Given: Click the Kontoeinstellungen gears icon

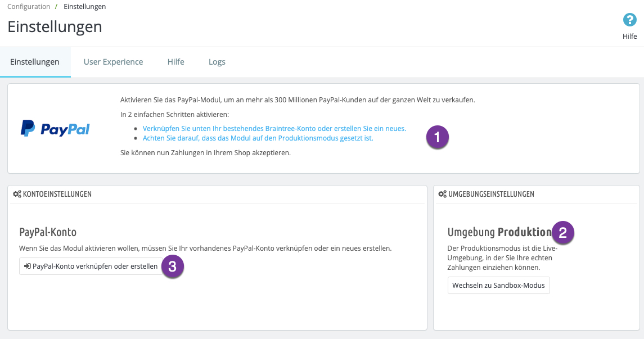Looking at the screenshot, I should [x=17, y=194].
